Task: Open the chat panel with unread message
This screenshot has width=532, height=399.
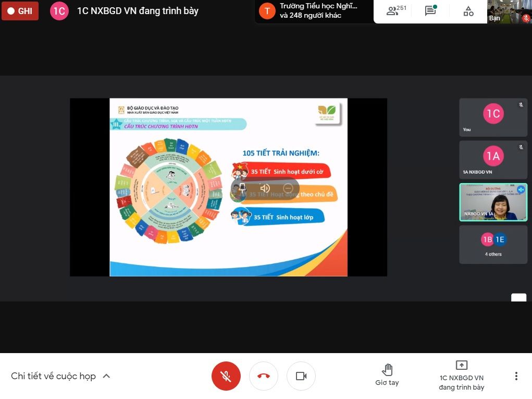Action: coord(430,11)
